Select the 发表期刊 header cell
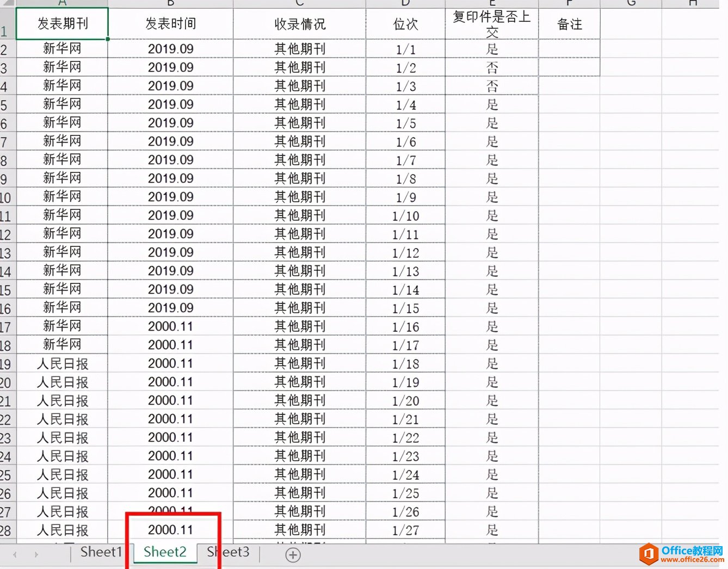 pos(62,24)
